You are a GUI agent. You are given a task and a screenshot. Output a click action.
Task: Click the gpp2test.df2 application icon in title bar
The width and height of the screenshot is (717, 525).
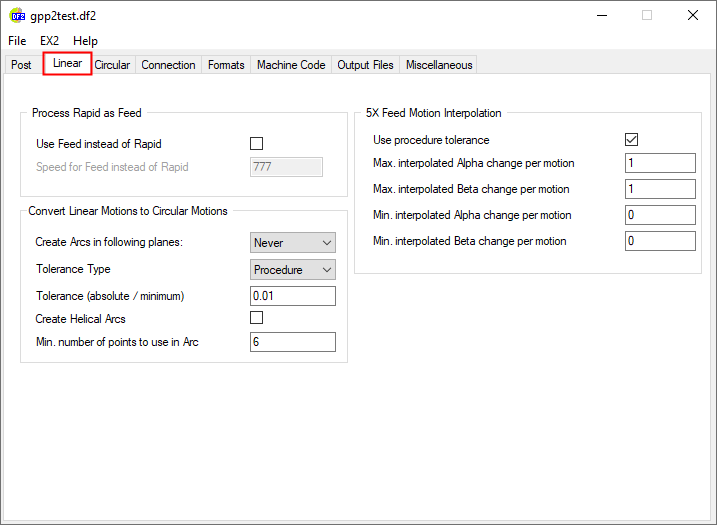(18, 15)
